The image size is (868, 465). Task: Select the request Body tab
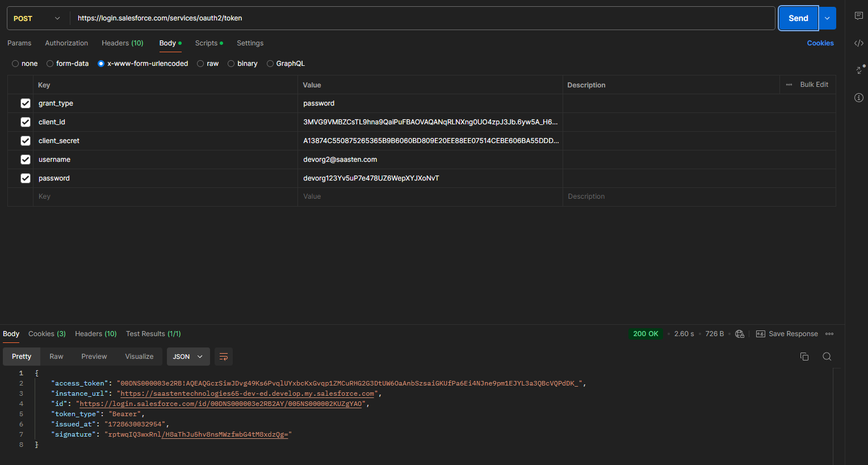pos(170,43)
